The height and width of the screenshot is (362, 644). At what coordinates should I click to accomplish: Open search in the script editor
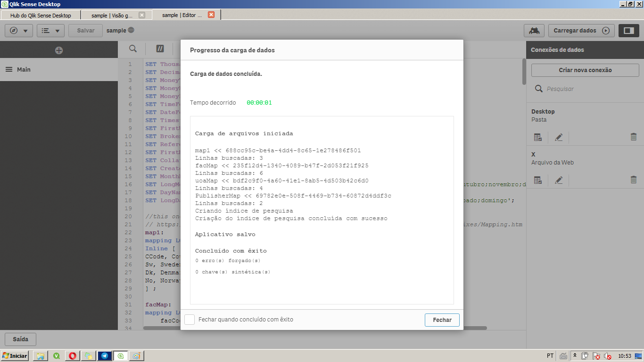tap(133, 49)
